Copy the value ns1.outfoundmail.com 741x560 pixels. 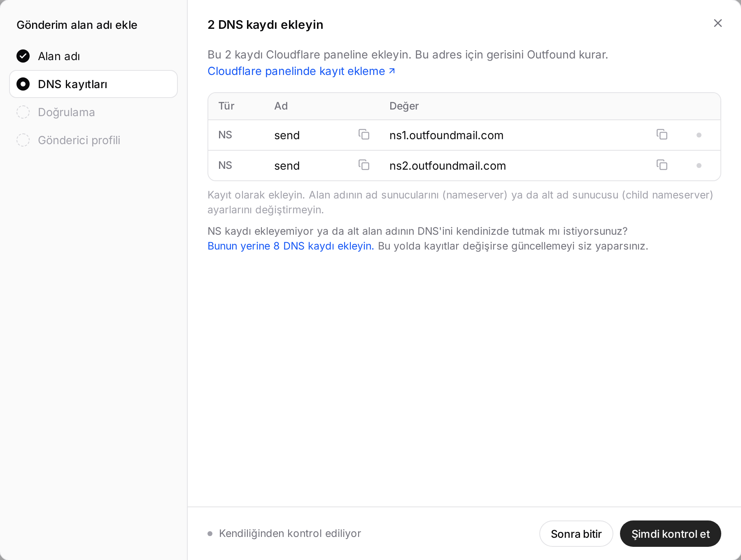point(662,135)
